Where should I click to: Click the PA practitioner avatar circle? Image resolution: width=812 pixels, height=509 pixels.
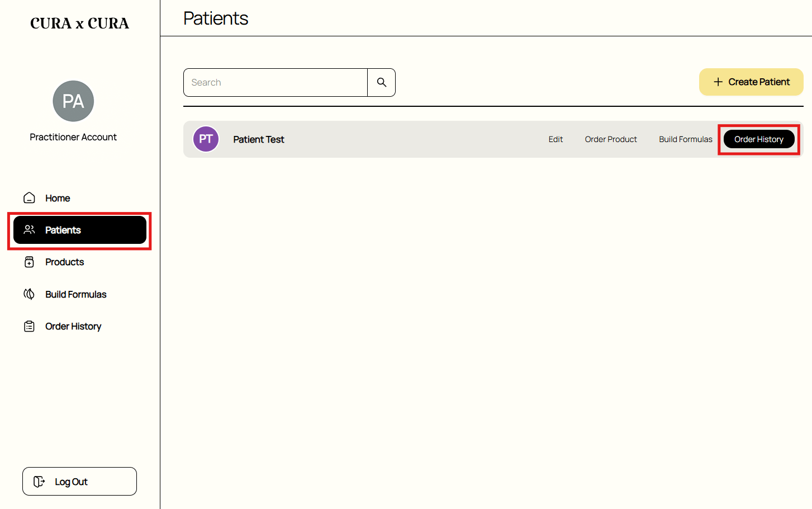(x=73, y=101)
